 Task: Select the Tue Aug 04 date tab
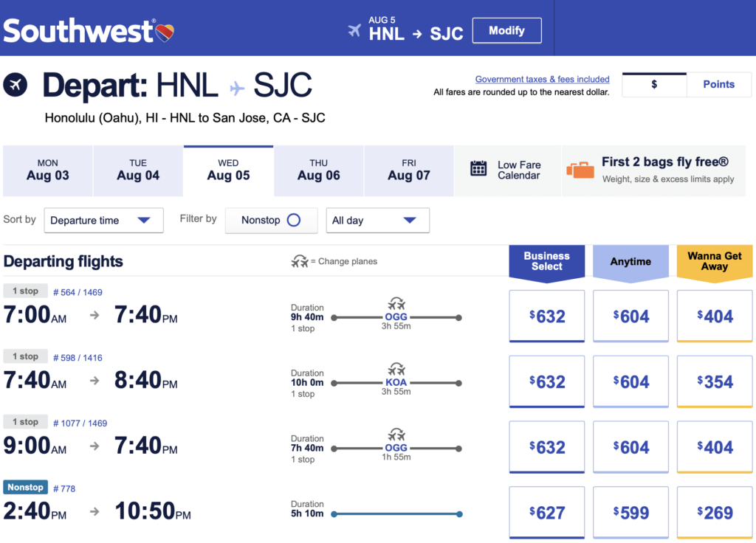click(x=138, y=170)
